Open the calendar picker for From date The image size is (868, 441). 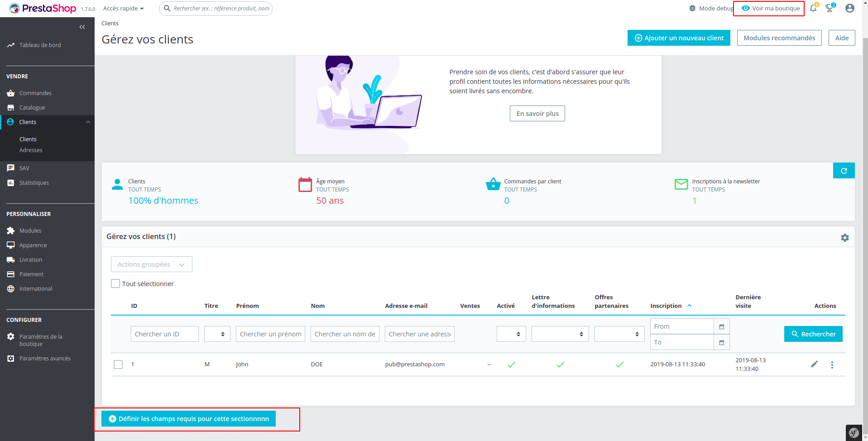tap(721, 326)
